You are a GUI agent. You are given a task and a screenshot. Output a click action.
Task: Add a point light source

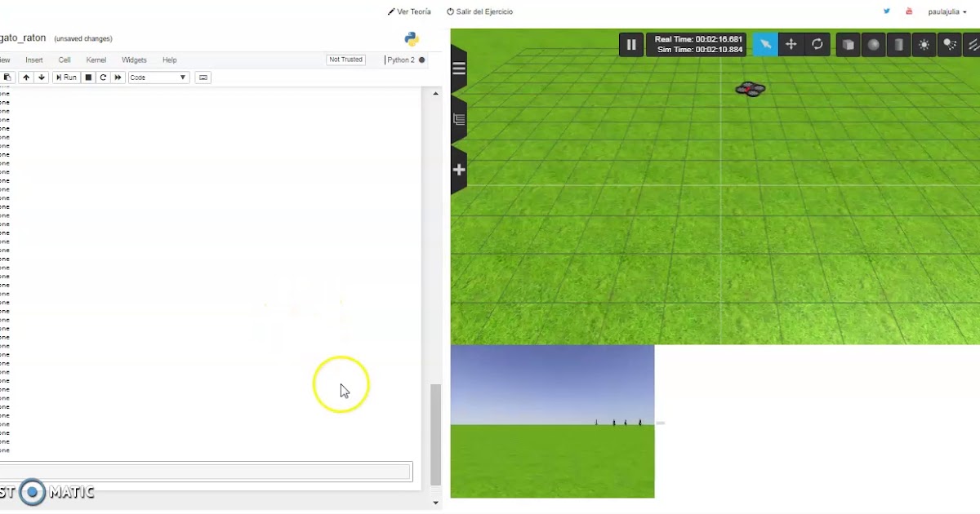(924, 45)
